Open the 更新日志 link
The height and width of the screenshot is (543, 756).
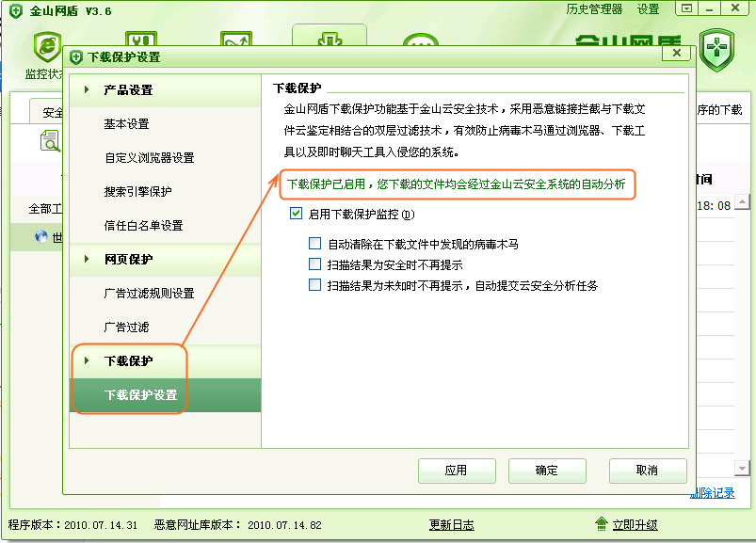pos(452,525)
